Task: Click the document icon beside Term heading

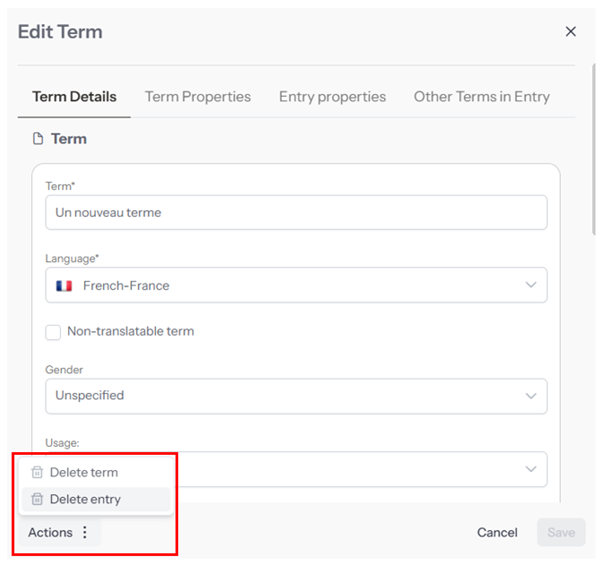Action: click(x=39, y=139)
